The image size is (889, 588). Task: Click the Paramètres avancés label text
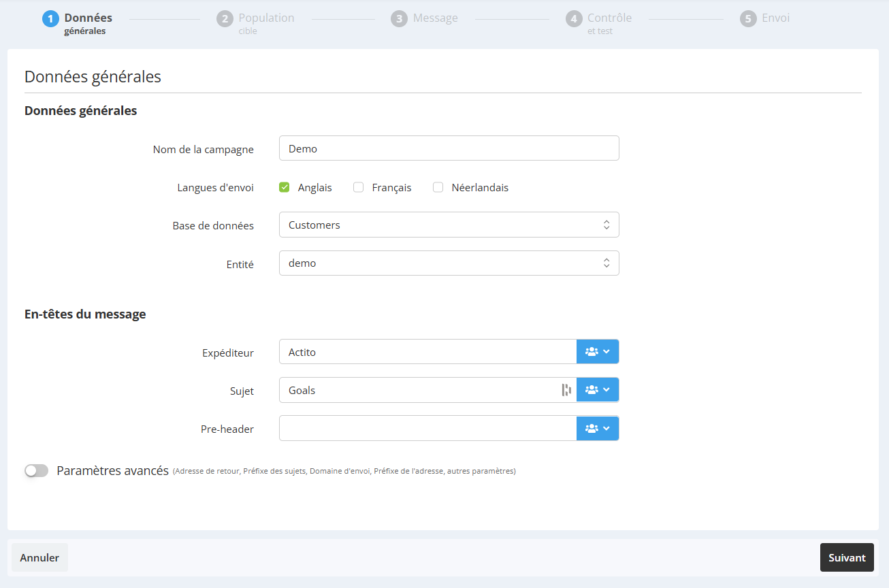pos(112,470)
